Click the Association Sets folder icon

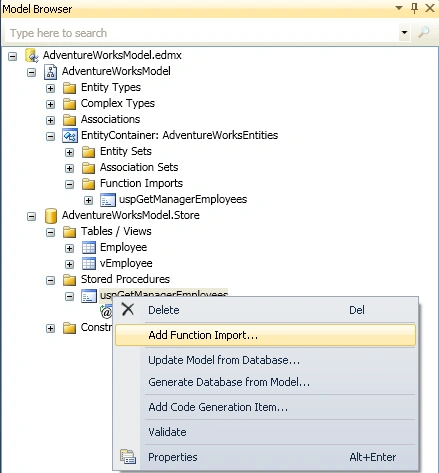coord(89,168)
